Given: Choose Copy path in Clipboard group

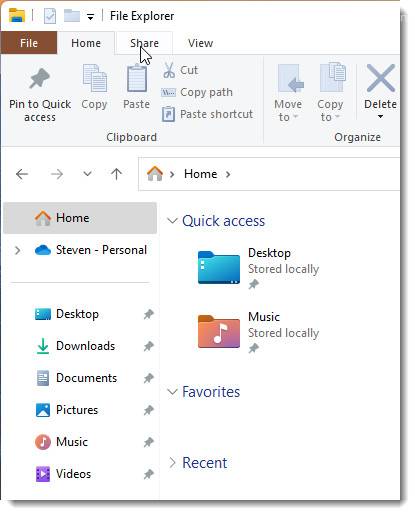Looking at the screenshot, I should (197, 92).
